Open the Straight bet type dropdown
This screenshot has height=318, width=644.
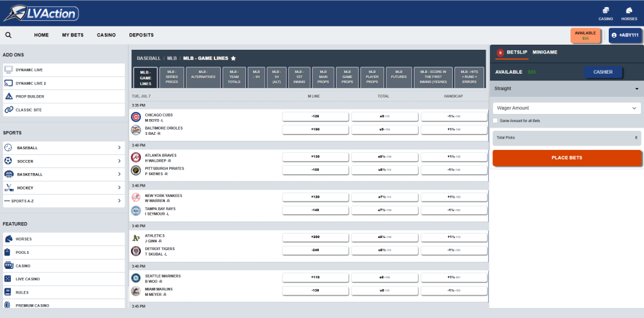coord(567,88)
